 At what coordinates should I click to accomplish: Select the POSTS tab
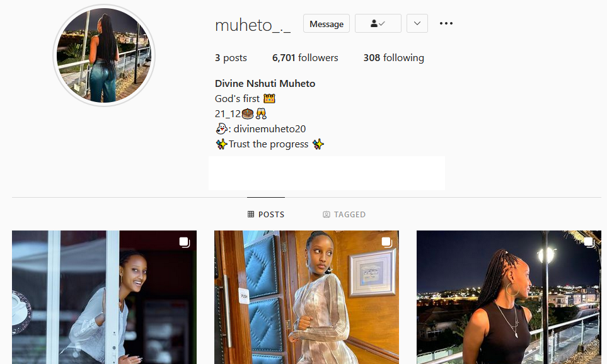click(x=266, y=214)
